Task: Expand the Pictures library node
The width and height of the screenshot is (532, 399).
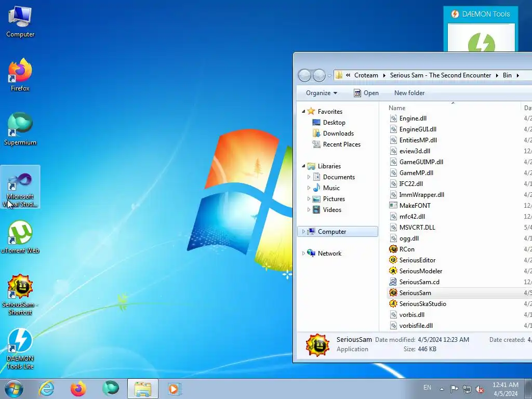Action: point(309,199)
